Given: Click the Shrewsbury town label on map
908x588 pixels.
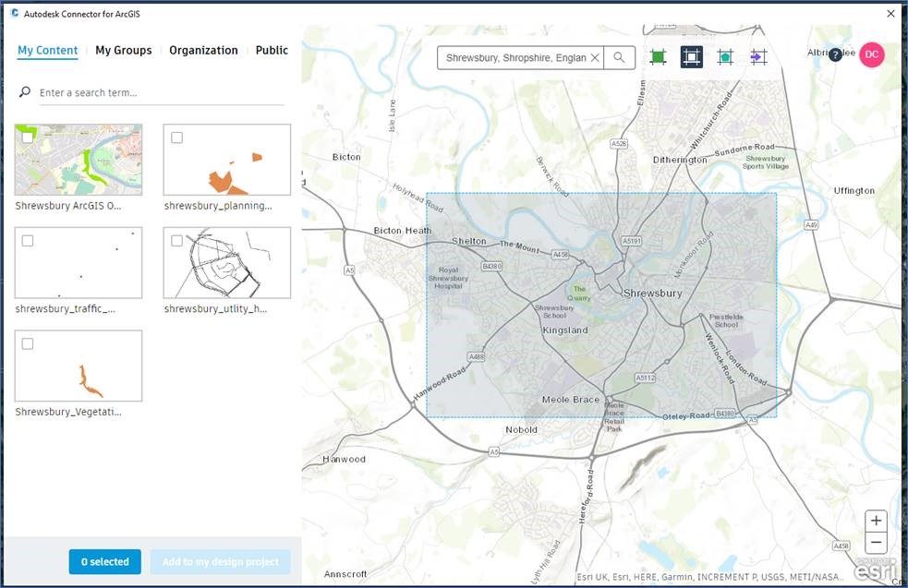Looking at the screenshot, I should pos(653,294).
